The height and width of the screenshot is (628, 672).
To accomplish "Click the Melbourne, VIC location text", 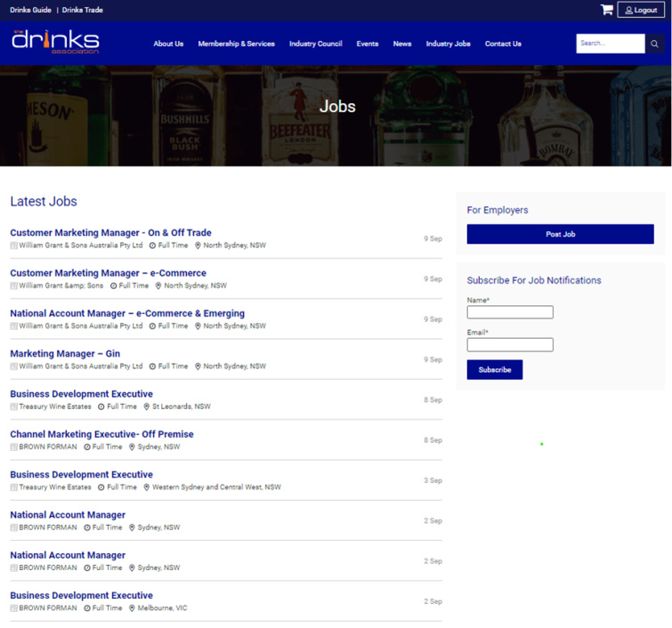I will pyautogui.click(x=162, y=608).
